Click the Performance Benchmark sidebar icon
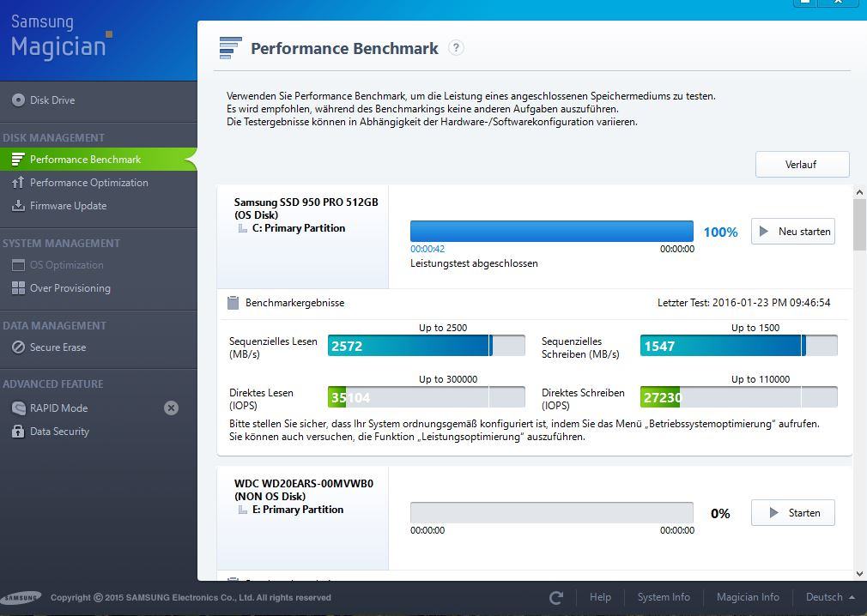The image size is (867, 616). 18,160
